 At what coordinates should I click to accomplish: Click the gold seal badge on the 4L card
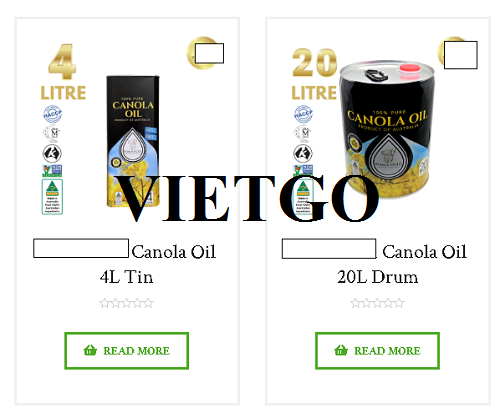click(x=205, y=53)
